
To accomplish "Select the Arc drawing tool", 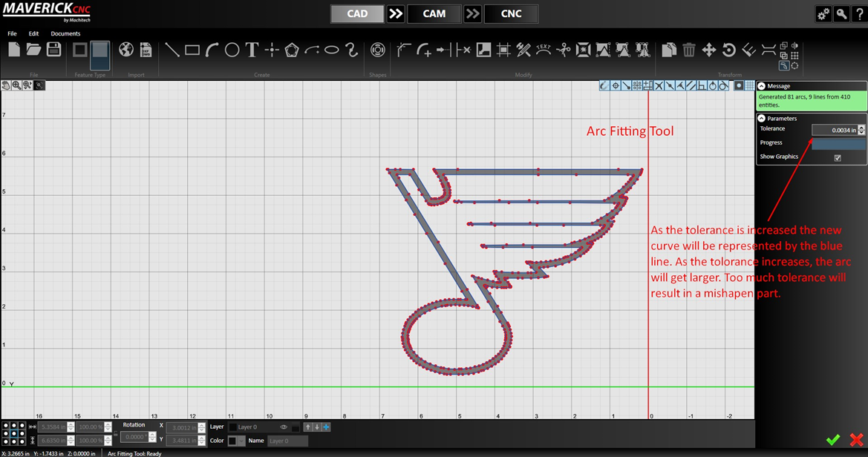I will click(212, 50).
